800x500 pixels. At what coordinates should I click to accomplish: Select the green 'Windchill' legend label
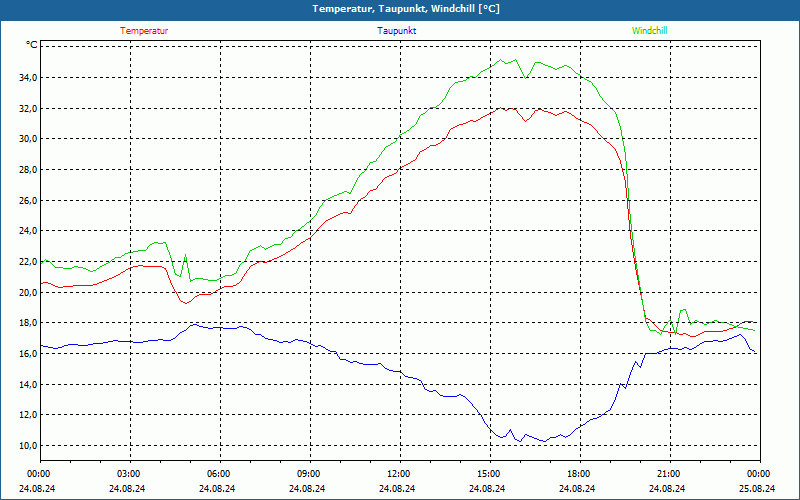[649, 31]
